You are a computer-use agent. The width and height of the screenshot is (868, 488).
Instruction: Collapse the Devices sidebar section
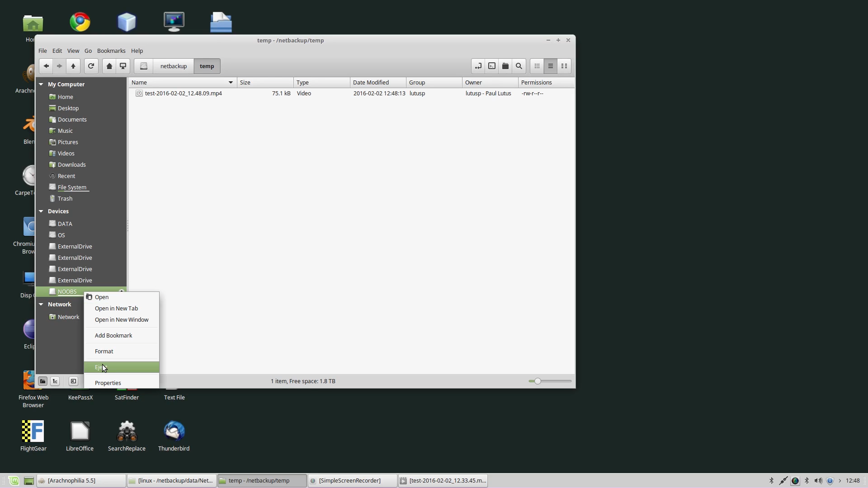tap(41, 211)
